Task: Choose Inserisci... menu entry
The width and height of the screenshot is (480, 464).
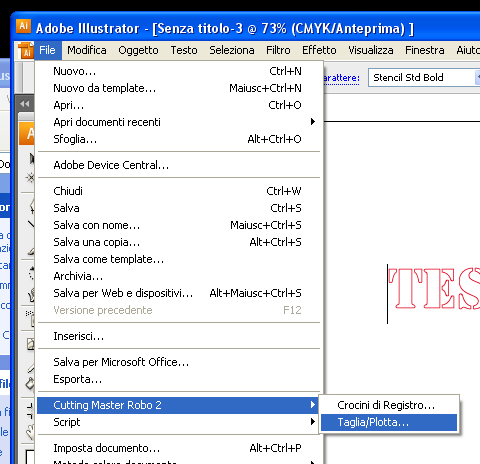Action: point(179,336)
